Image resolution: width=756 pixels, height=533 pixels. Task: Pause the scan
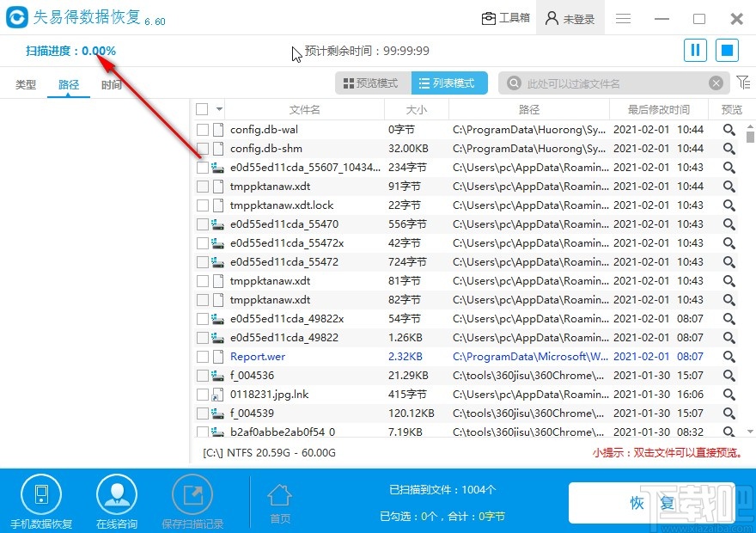(695, 50)
